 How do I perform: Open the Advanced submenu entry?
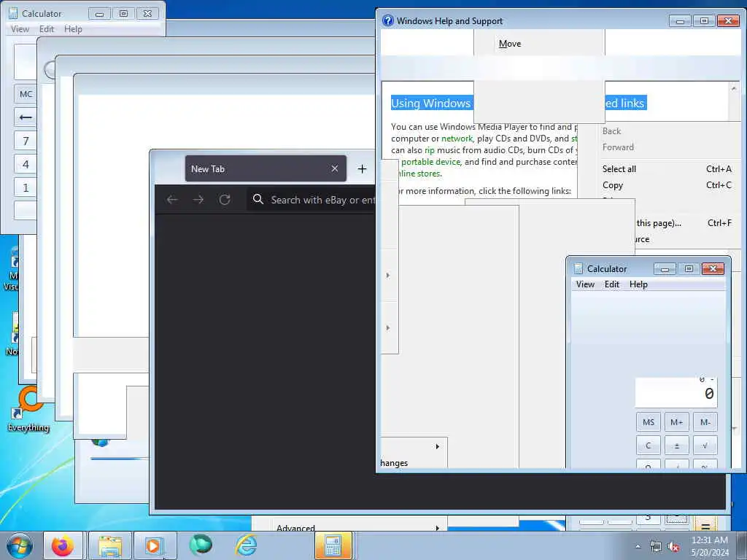point(295,526)
